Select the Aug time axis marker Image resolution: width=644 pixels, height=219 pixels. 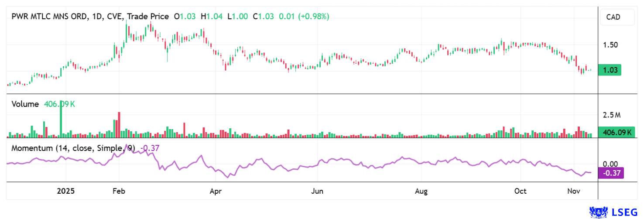pos(421,191)
